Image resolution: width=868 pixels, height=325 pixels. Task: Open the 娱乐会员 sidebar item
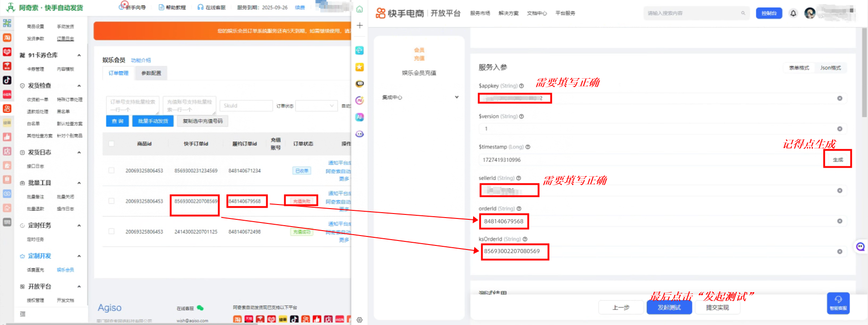[x=65, y=270]
